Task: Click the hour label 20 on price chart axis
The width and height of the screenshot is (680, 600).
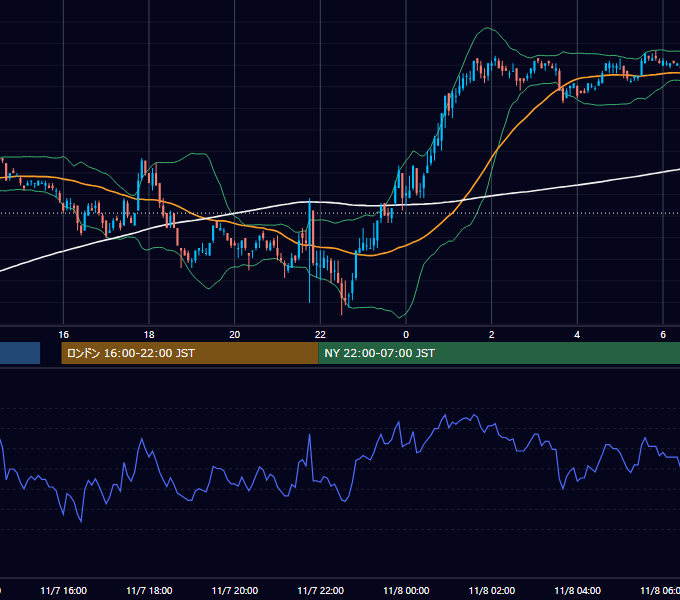Action: click(x=235, y=334)
